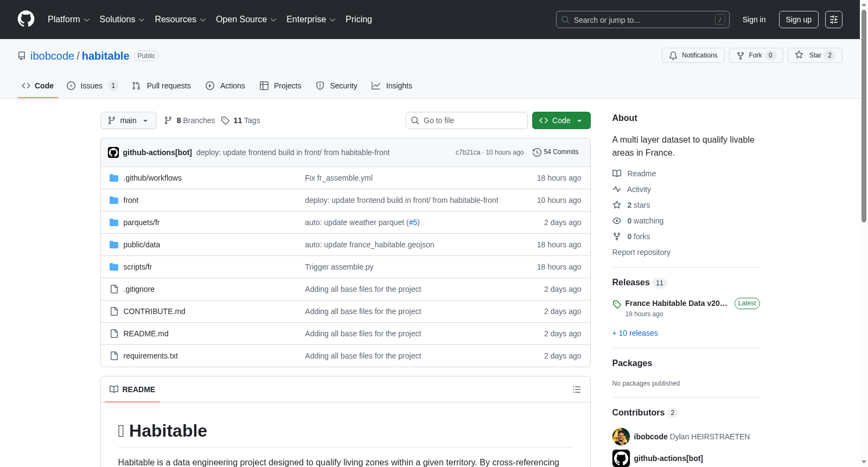Switch to the Issues tab
Screen dimensions: 868x467
point(92,86)
